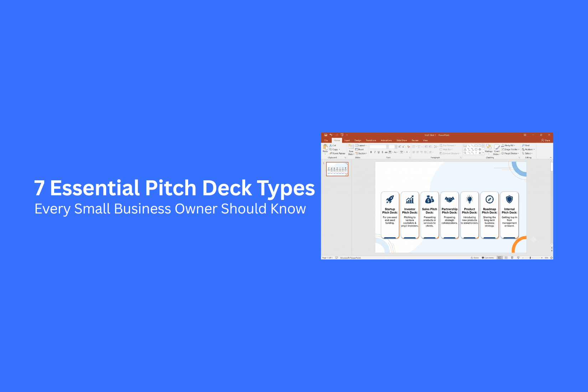Switch to the View tab
The height and width of the screenshot is (392, 588).
(425, 140)
